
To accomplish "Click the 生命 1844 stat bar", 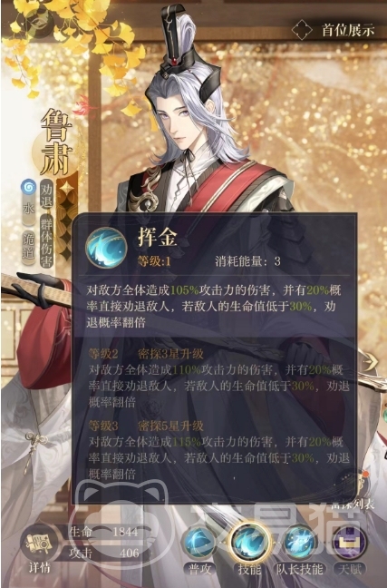I will [x=104, y=532].
